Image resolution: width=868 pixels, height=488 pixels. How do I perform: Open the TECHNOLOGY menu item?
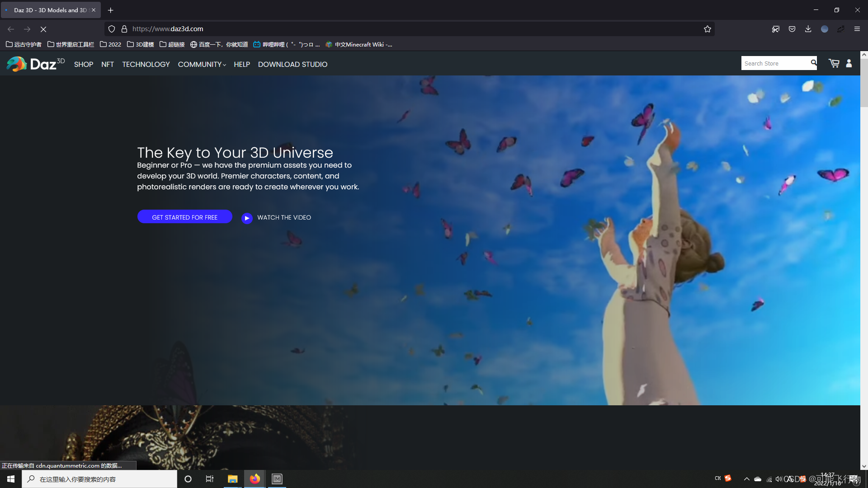point(146,65)
